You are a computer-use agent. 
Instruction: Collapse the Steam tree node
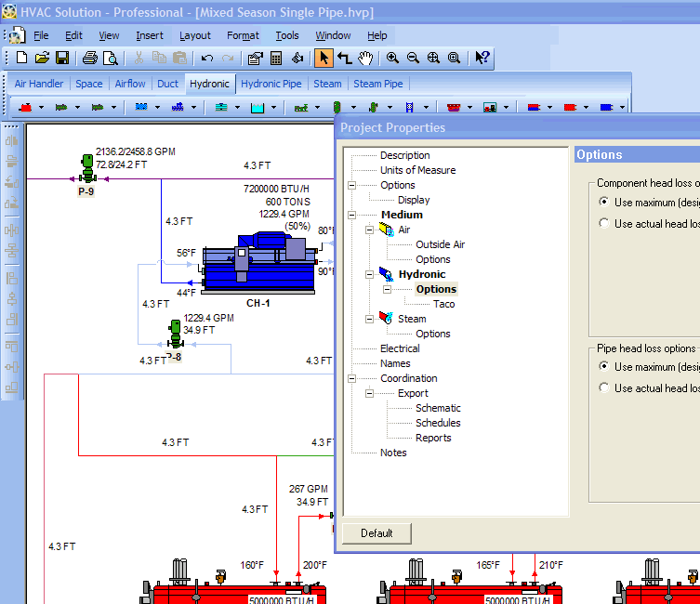(369, 319)
